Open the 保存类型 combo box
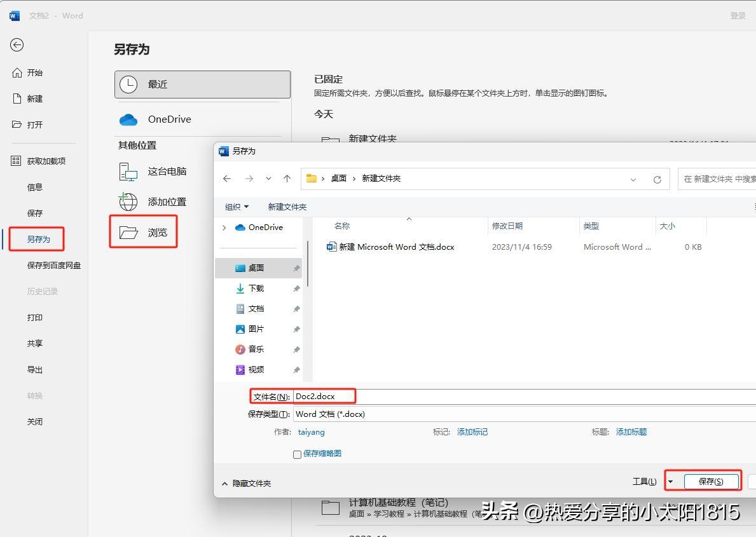This screenshot has width=756, height=537. pyautogui.click(x=525, y=414)
